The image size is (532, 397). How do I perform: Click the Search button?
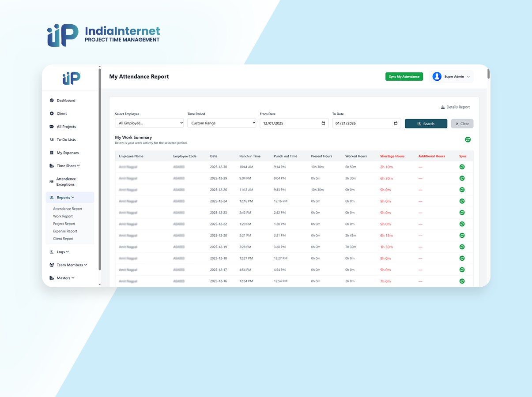click(426, 124)
